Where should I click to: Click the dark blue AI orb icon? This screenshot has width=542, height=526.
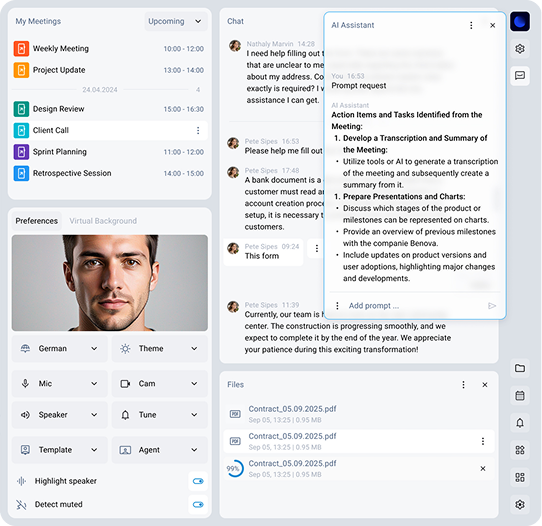[520, 21]
